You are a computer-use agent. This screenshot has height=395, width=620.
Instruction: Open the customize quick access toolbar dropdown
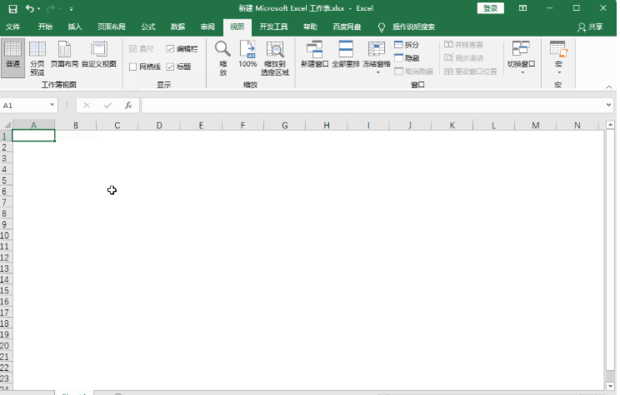click(x=71, y=9)
